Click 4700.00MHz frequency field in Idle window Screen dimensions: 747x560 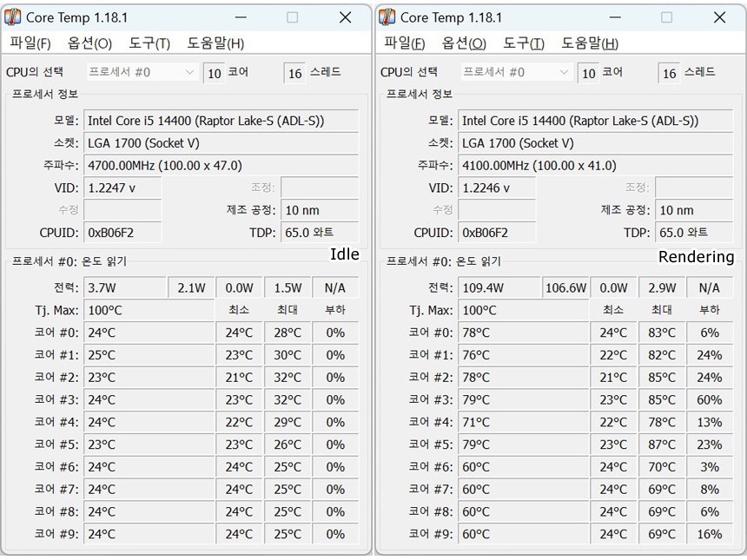[221, 166]
